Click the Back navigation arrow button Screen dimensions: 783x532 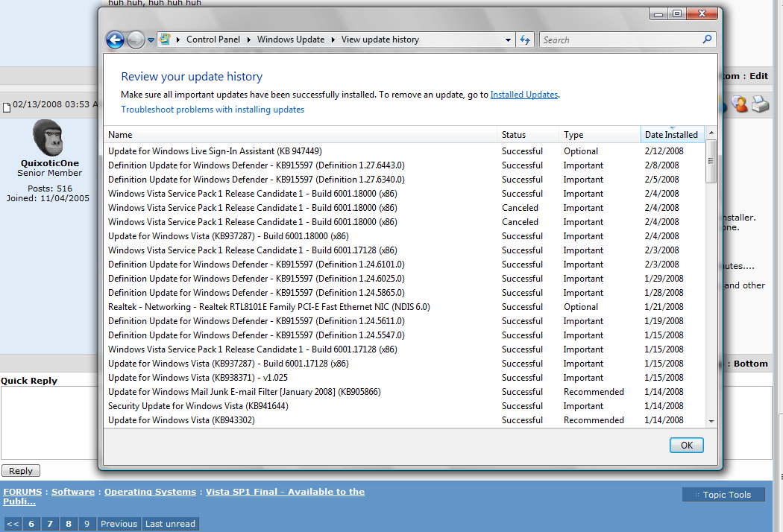click(x=115, y=40)
